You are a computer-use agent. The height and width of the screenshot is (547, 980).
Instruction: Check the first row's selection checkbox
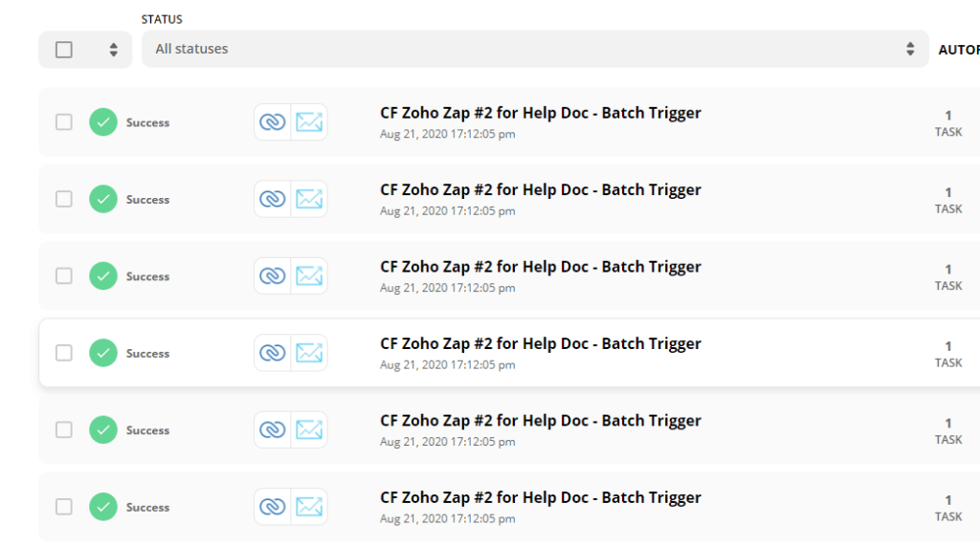64,121
